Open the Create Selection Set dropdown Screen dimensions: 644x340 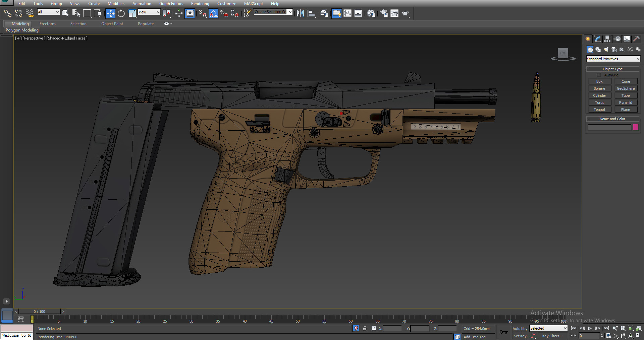(273, 12)
